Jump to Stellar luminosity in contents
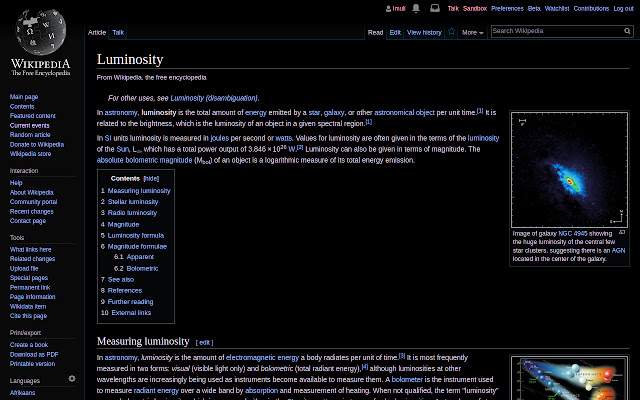 pos(132,201)
